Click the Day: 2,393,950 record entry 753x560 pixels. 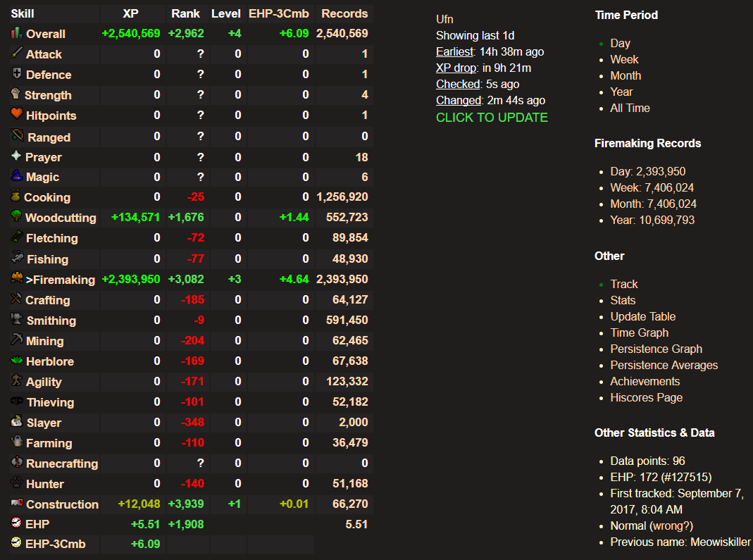point(648,171)
